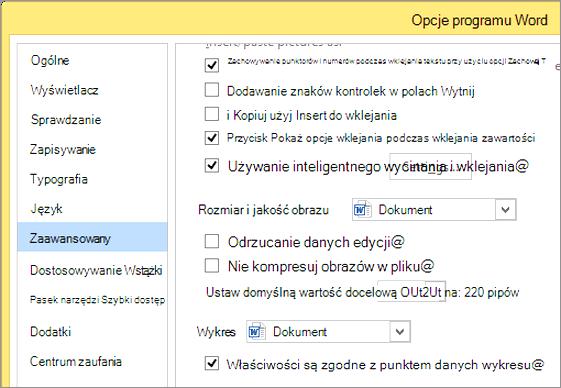Uncheck Zachowywanie punktorów i numerów checkbox
The height and width of the screenshot is (388, 561).
(x=211, y=65)
